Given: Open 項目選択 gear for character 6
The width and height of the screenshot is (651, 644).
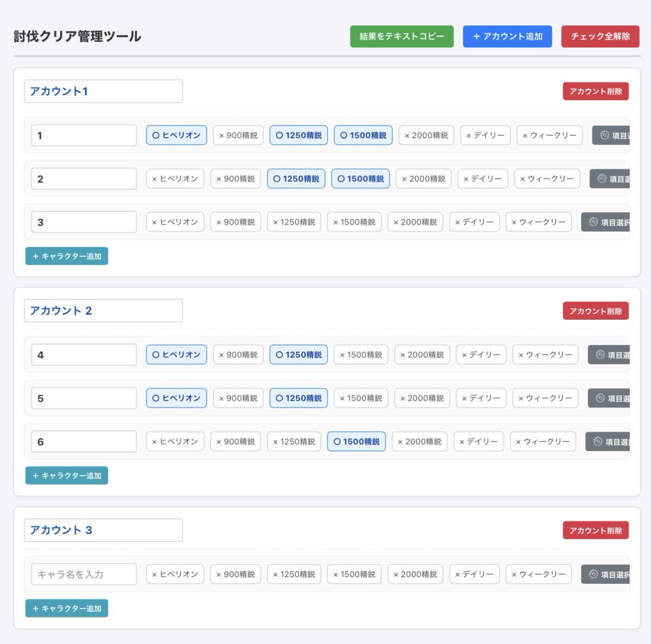Looking at the screenshot, I should click(608, 441).
